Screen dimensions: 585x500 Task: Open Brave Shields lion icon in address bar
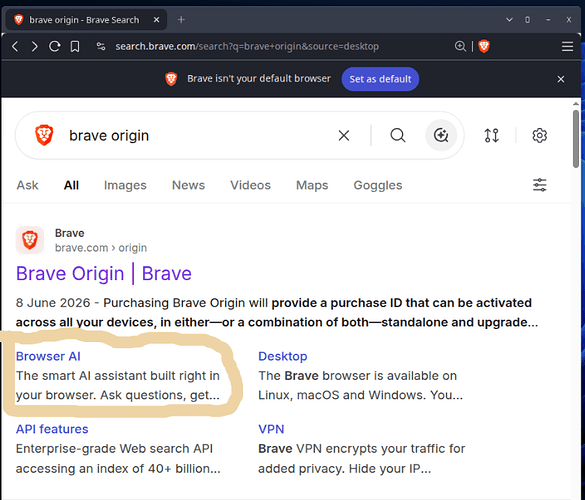[x=484, y=46]
